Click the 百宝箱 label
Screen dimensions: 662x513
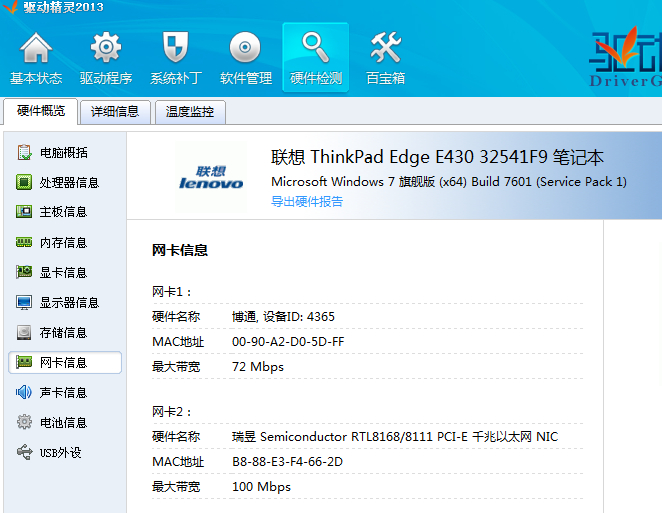point(385,78)
